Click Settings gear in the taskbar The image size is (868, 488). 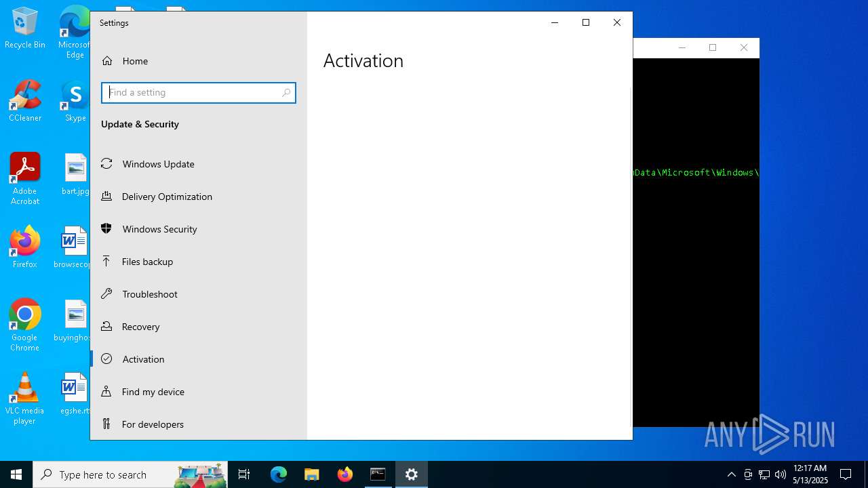[412, 474]
